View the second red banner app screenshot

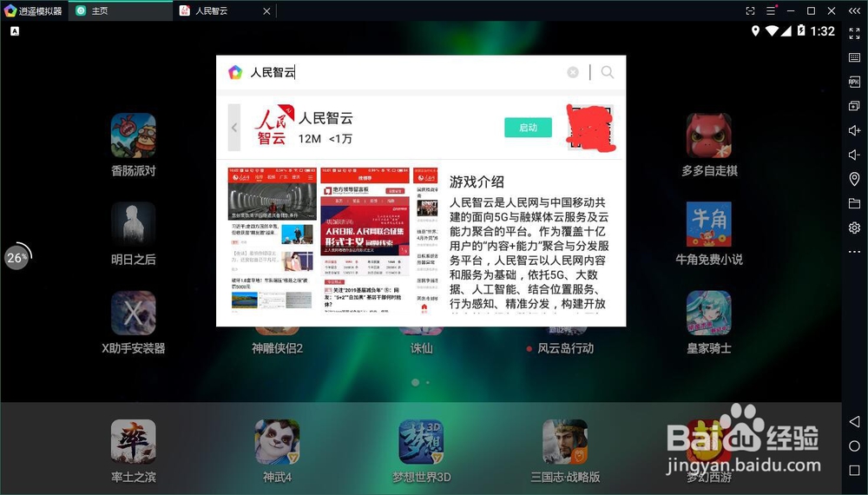click(x=365, y=239)
